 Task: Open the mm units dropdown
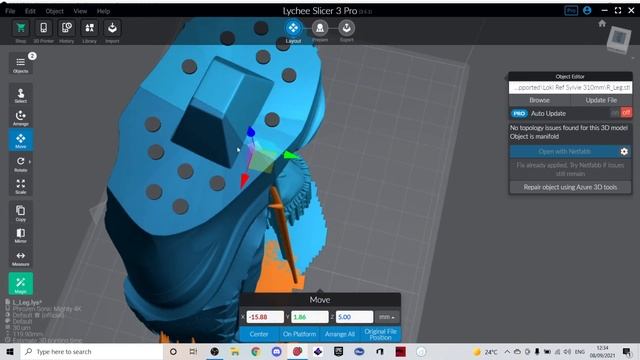(387, 317)
